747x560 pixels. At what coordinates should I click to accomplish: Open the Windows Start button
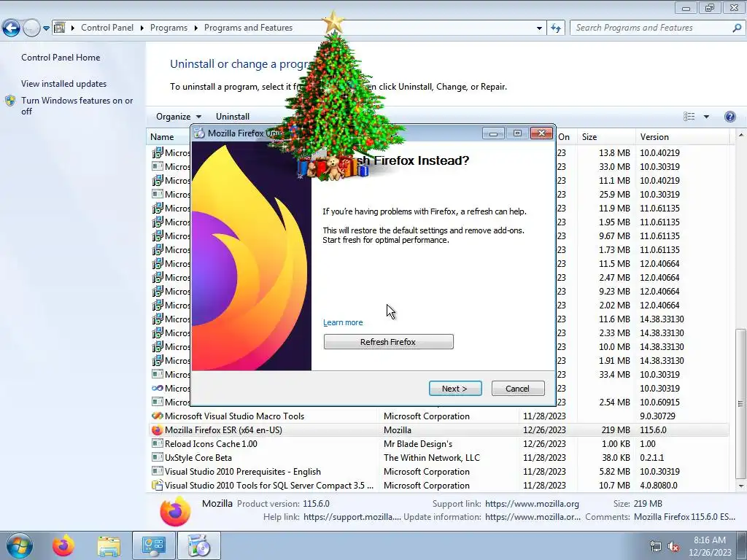click(20, 545)
